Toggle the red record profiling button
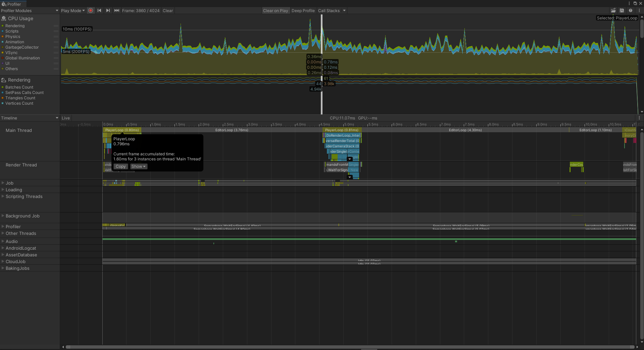 (x=91, y=10)
